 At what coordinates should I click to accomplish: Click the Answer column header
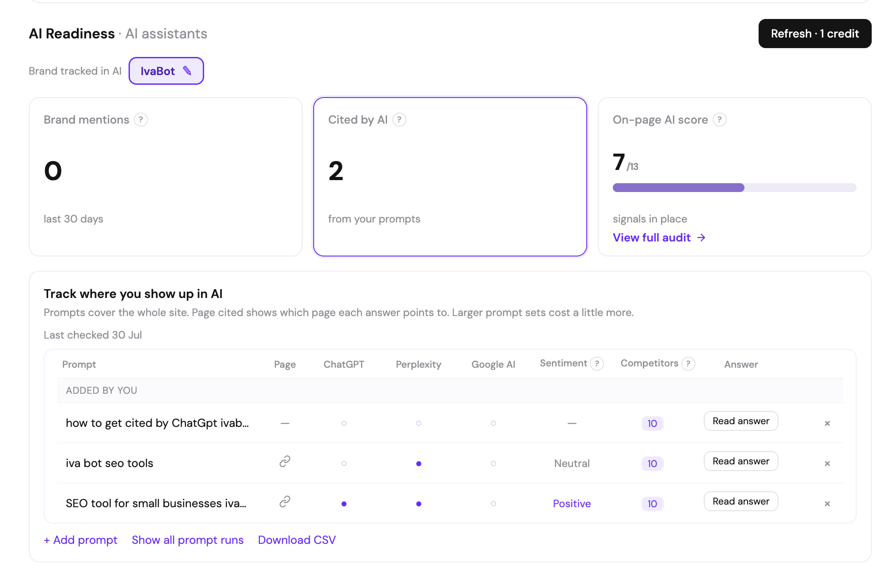coord(741,364)
